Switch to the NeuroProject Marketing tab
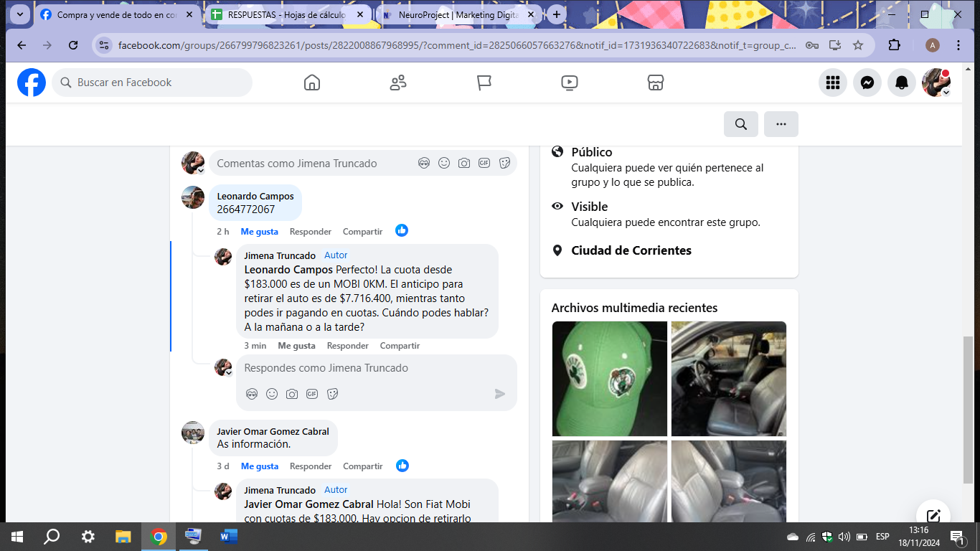Screen dimensions: 980x551 (453, 14)
